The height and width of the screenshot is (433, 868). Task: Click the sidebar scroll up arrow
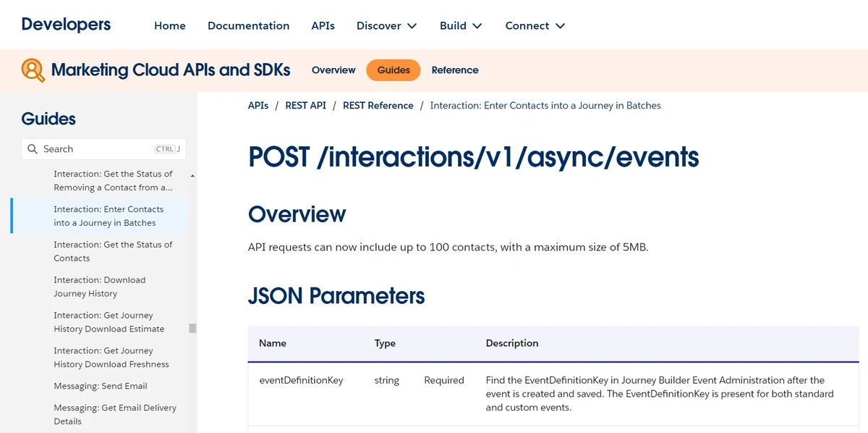tap(192, 176)
